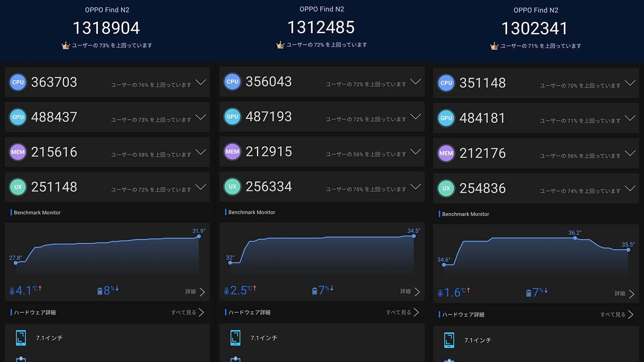The image size is (644, 362).
Task: Click the crown icon under score 1312485
Action: tap(280, 45)
